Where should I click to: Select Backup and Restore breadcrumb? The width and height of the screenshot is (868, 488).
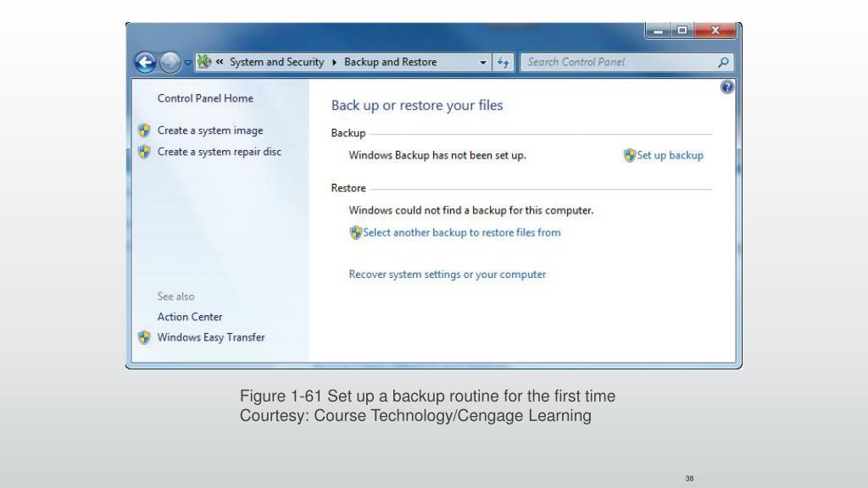coord(390,62)
